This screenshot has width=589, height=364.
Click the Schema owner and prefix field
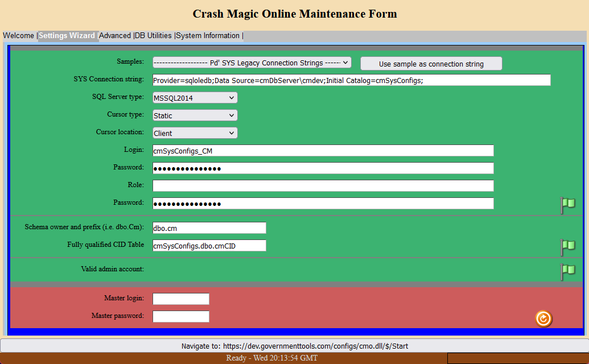coord(209,227)
